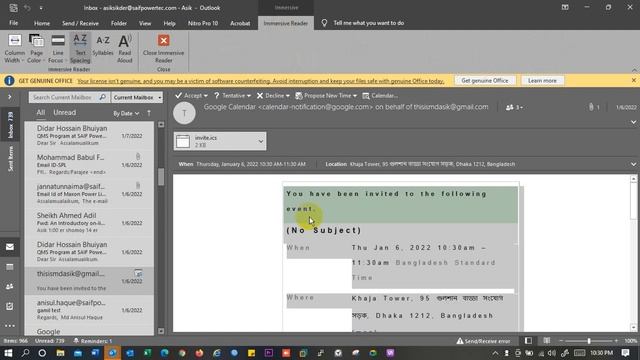
Task: Adjust the zoom slider handle
Action: click(589, 341)
